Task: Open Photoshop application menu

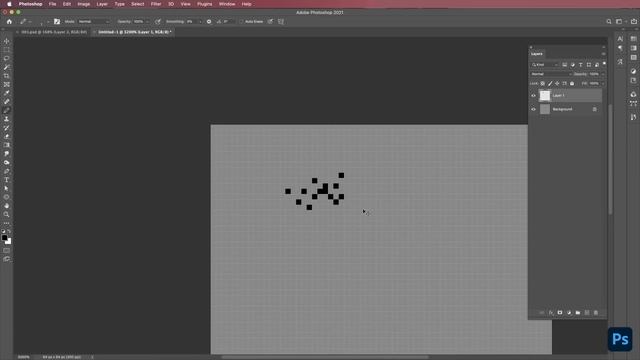Action: coord(30,4)
